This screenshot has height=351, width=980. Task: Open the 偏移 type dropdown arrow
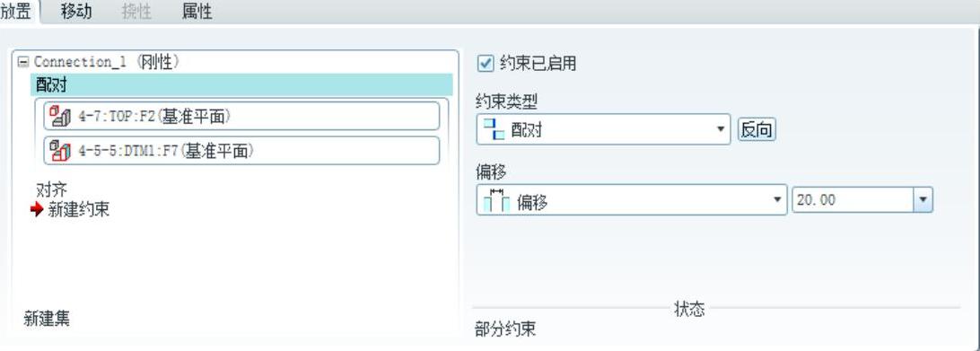click(777, 200)
